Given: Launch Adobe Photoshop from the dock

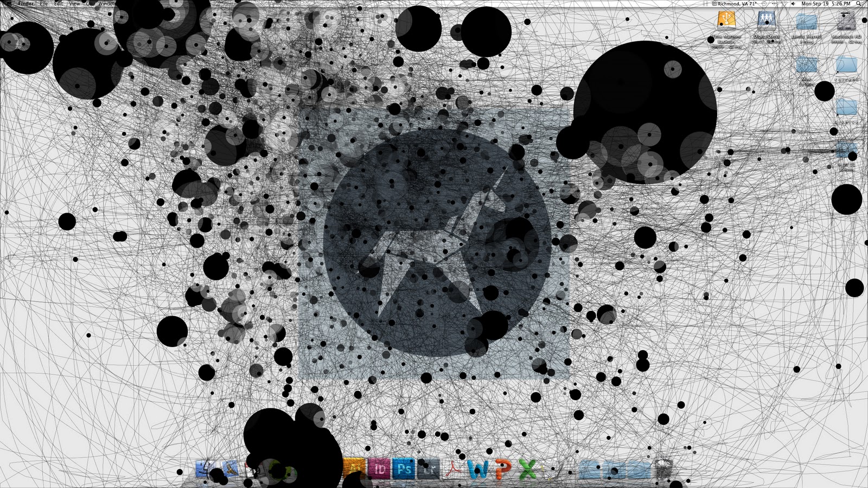Looking at the screenshot, I should (x=404, y=468).
